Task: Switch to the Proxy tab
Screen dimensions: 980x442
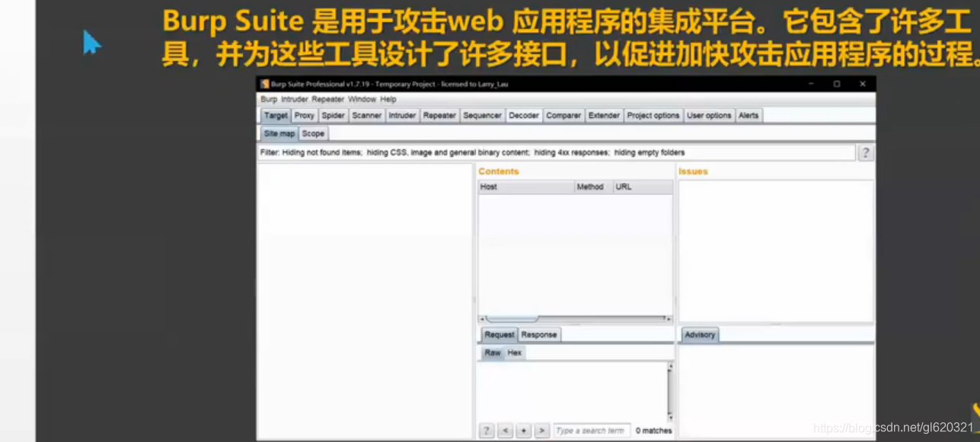Action: (x=305, y=116)
